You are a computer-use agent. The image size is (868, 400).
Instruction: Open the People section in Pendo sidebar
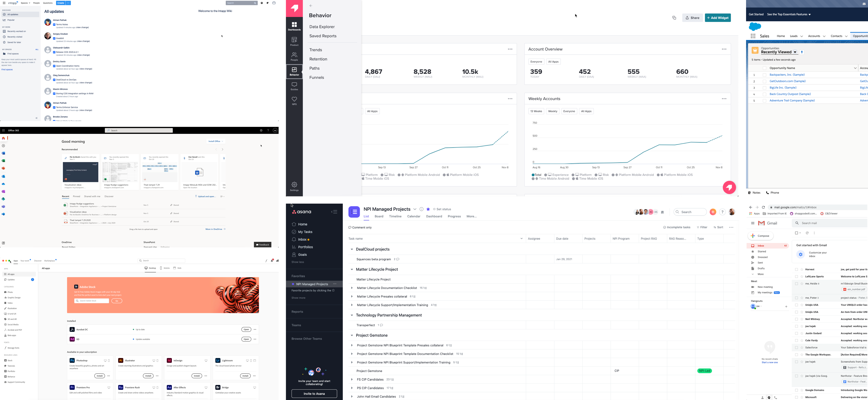coord(294,56)
